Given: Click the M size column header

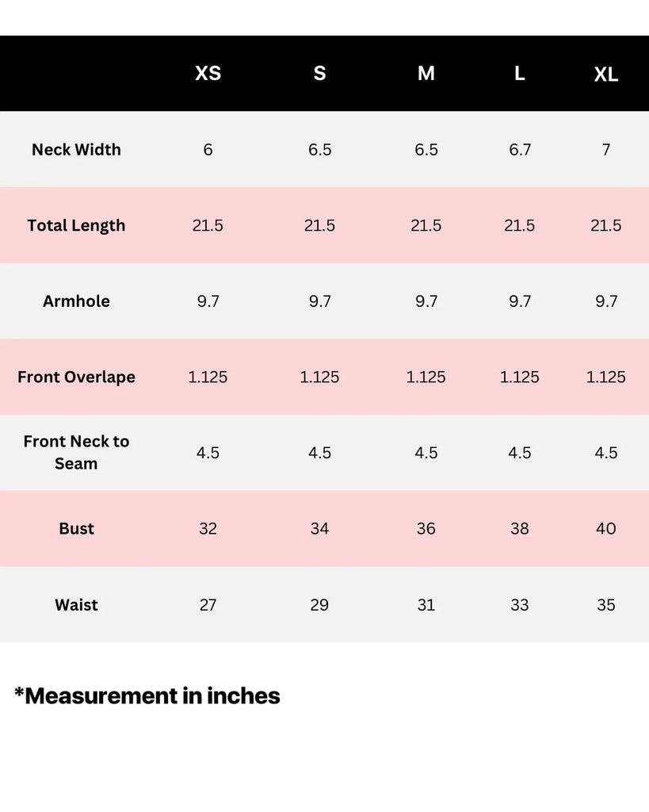Looking at the screenshot, I should [x=426, y=74].
